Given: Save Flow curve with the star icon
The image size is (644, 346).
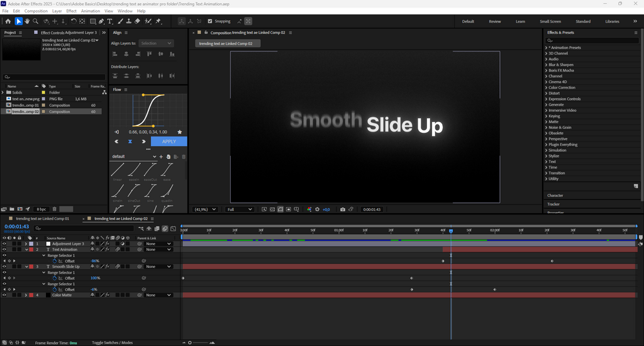Looking at the screenshot, I should point(180,132).
